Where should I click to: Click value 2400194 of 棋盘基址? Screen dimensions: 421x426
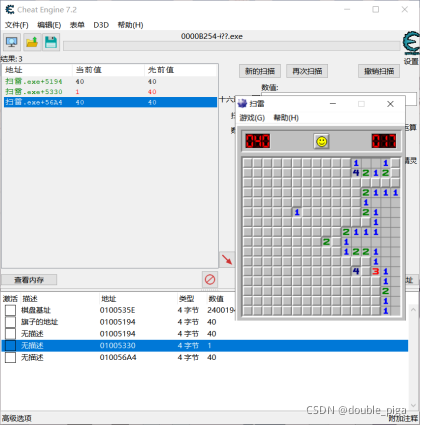221,310
